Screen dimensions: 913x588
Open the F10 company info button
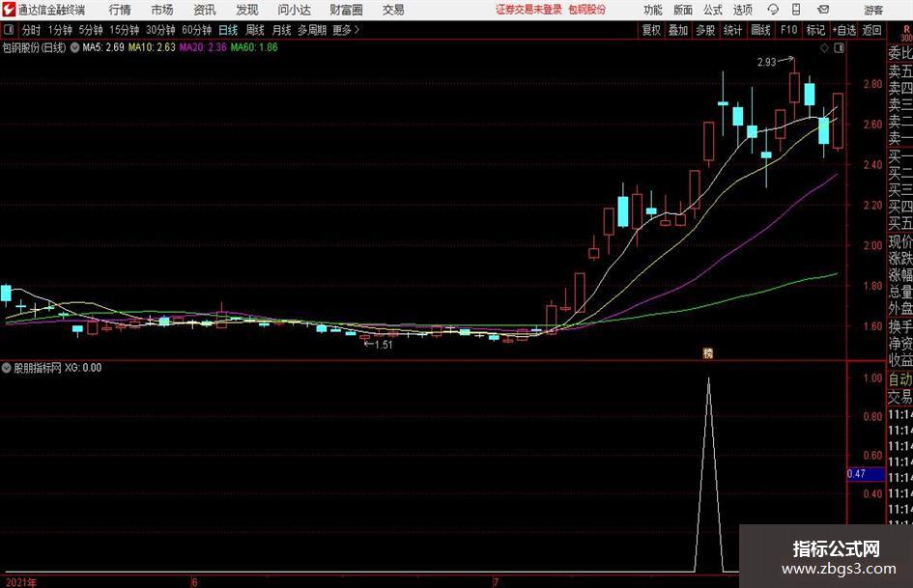(x=789, y=30)
